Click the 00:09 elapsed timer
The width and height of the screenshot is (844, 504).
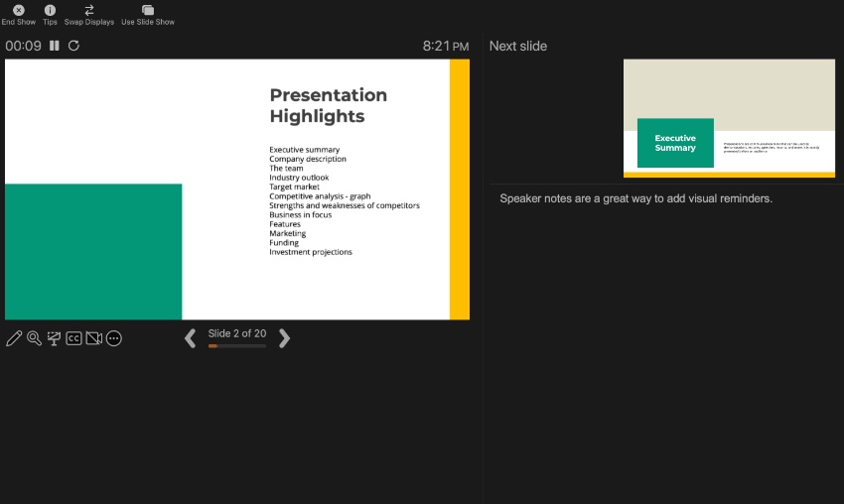pos(23,46)
